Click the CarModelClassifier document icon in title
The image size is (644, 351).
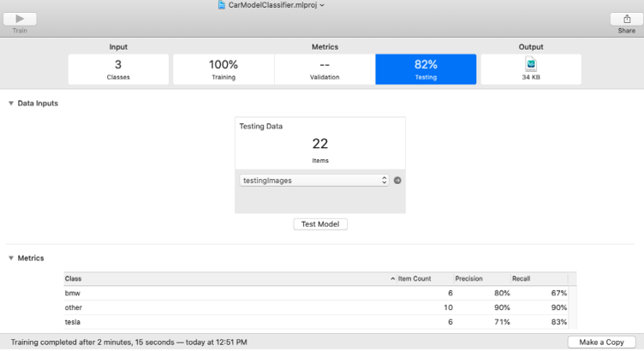point(223,5)
